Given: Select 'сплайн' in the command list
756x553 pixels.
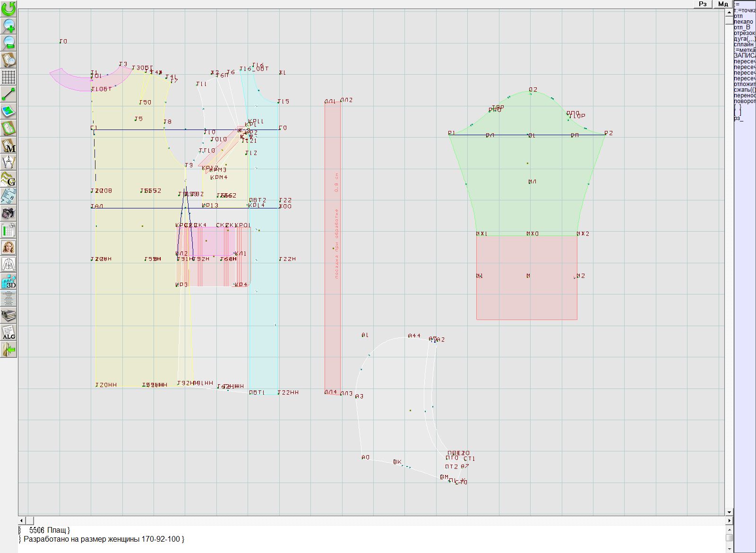Looking at the screenshot, I should coord(744,44).
